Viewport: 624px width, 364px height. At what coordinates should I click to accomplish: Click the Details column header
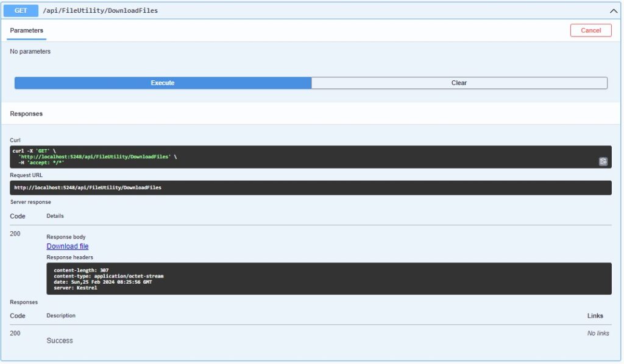[55, 216]
